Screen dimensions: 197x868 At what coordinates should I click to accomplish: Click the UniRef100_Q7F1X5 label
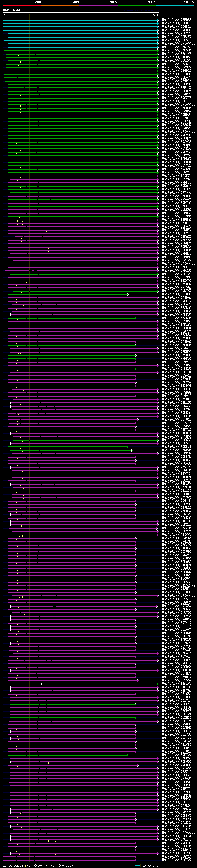click(x=177, y=240)
